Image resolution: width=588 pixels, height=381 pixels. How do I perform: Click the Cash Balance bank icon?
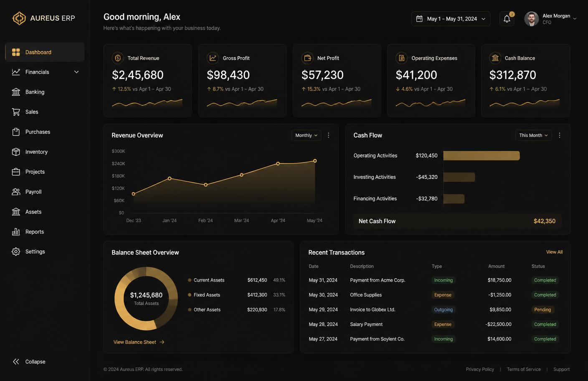click(x=495, y=58)
